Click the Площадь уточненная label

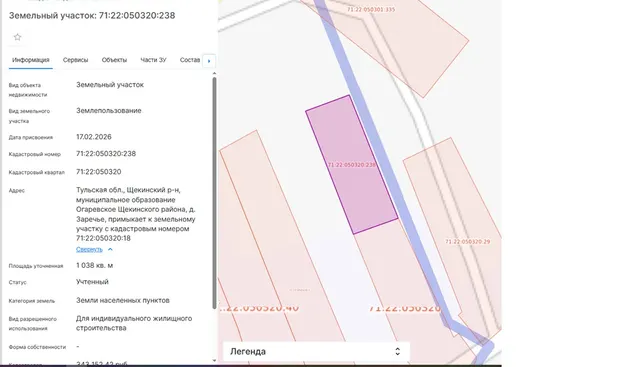point(36,266)
